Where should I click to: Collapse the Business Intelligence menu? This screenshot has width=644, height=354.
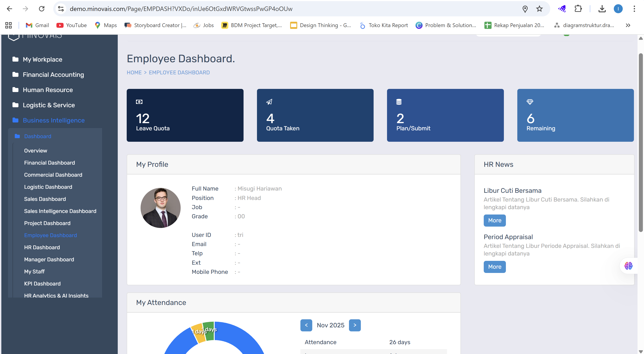click(x=53, y=120)
